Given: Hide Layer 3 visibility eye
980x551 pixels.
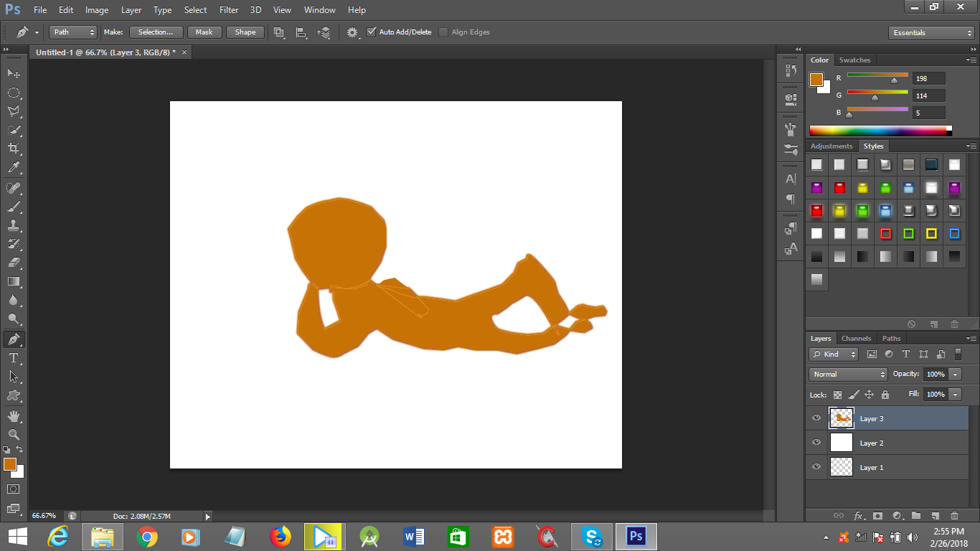Looking at the screenshot, I should point(816,418).
